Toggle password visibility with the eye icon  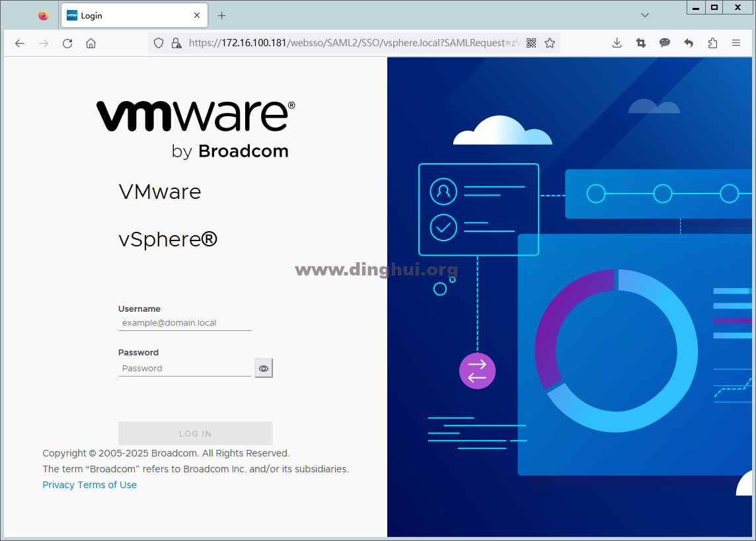click(264, 369)
